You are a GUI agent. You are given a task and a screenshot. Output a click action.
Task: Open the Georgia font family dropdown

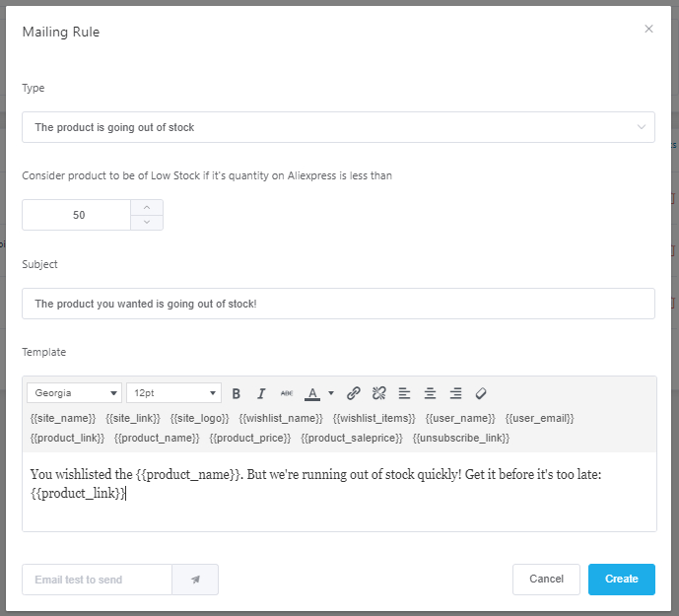(74, 393)
